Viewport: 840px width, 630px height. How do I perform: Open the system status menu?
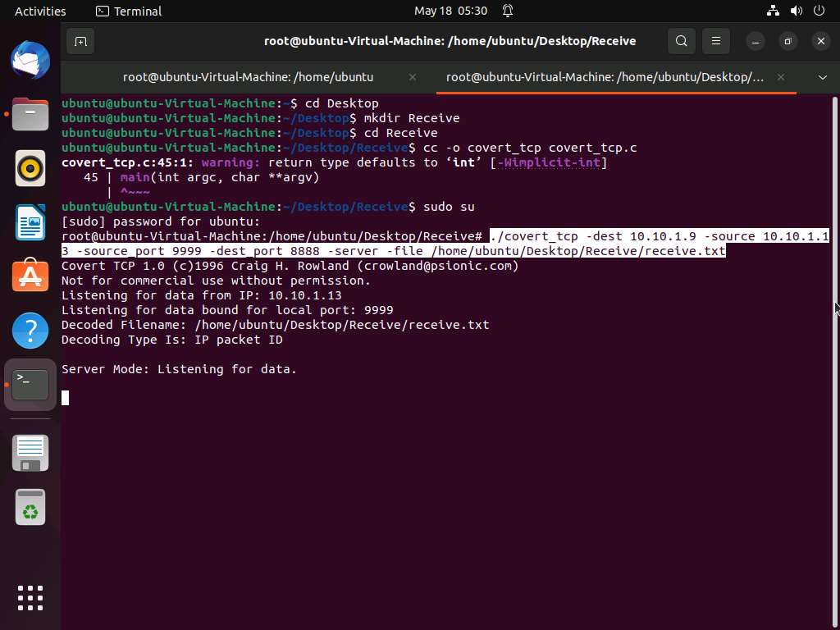click(x=796, y=11)
